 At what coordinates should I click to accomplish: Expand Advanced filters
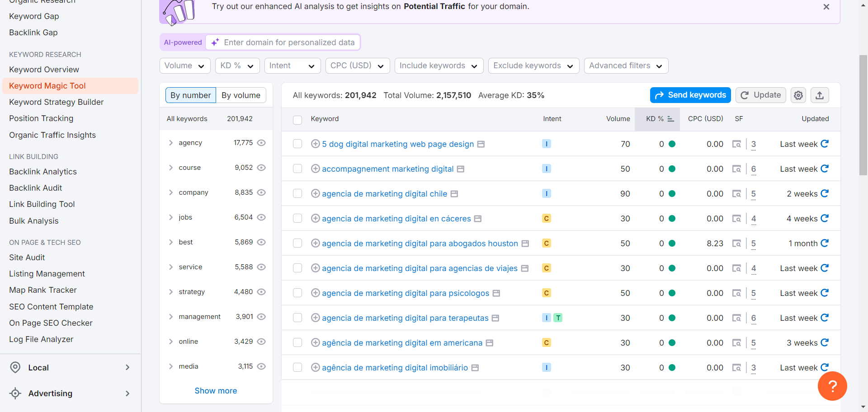(x=626, y=66)
